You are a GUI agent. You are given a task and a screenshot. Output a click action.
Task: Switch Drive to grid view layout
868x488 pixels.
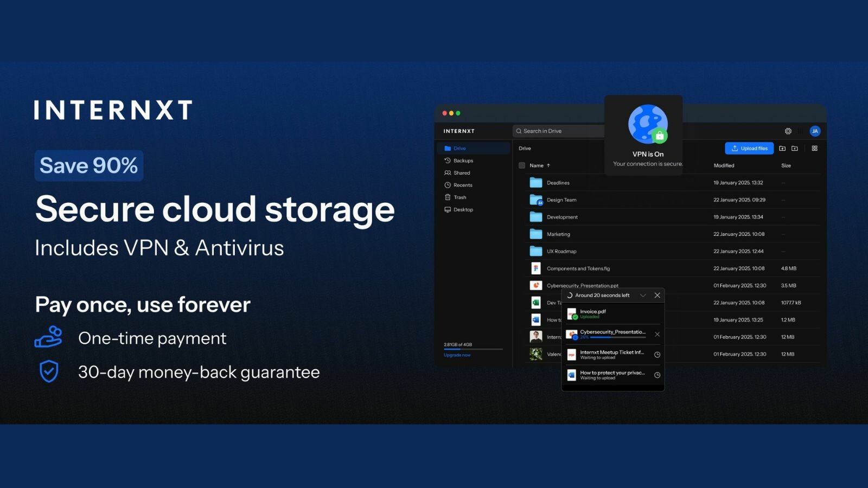point(814,148)
